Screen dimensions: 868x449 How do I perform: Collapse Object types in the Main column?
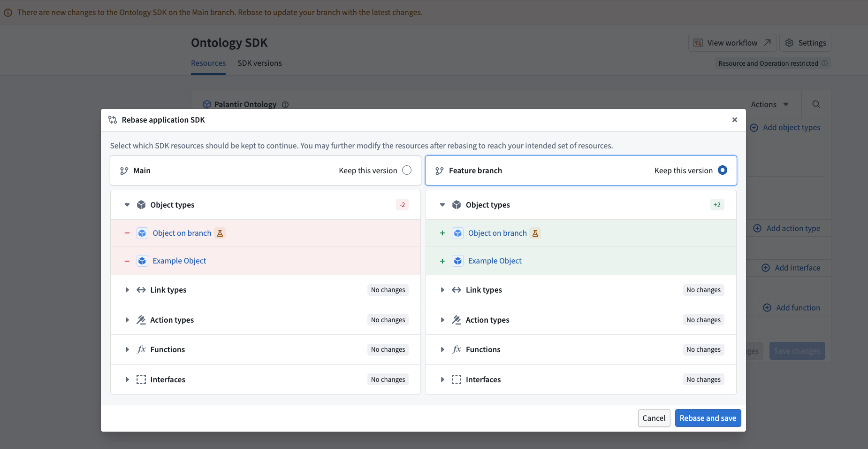(x=127, y=205)
